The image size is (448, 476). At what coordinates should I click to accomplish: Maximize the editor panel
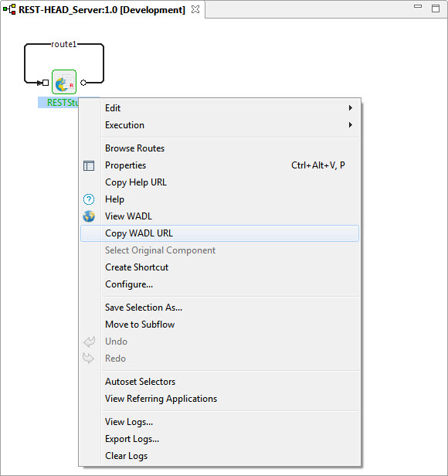pos(436,8)
